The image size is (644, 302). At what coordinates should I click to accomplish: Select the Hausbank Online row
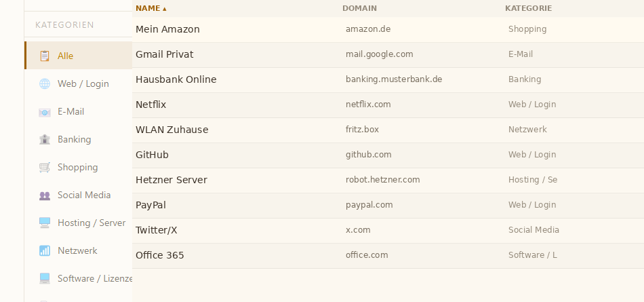coord(176,79)
